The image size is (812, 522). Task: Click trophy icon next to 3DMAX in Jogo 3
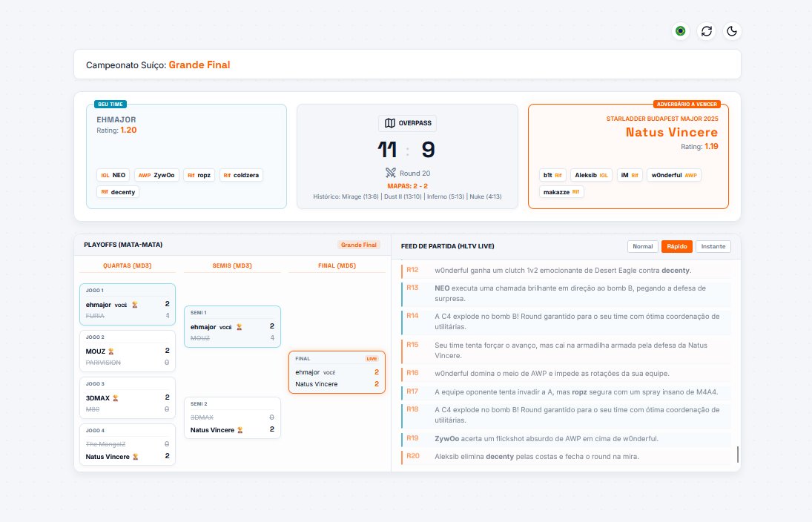pos(116,397)
